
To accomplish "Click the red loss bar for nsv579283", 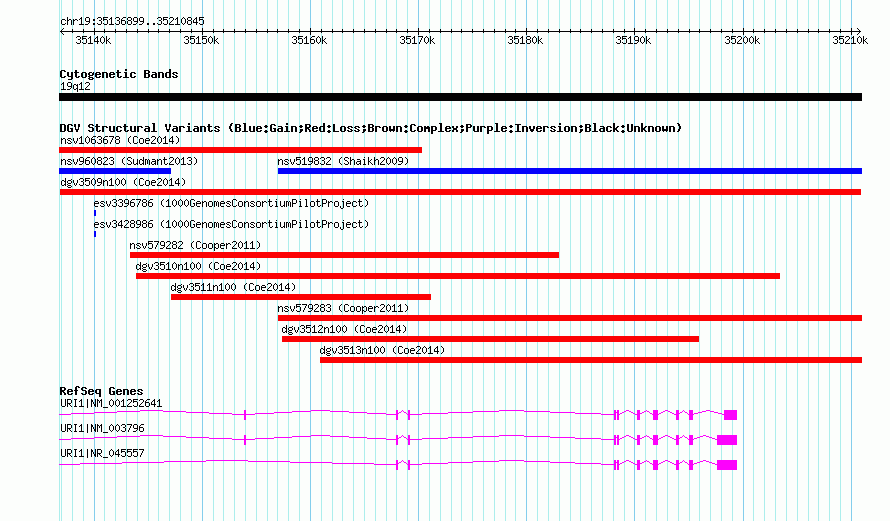I will point(570,318).
